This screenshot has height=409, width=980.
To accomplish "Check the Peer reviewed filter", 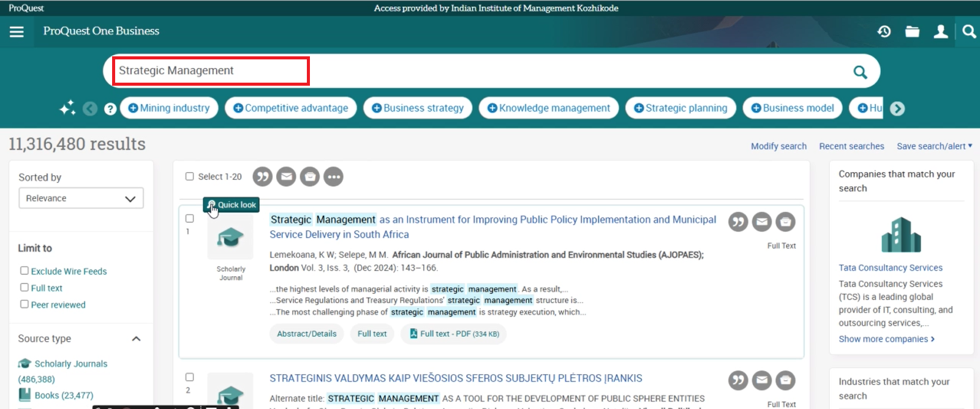I will [x=24, y=304].
